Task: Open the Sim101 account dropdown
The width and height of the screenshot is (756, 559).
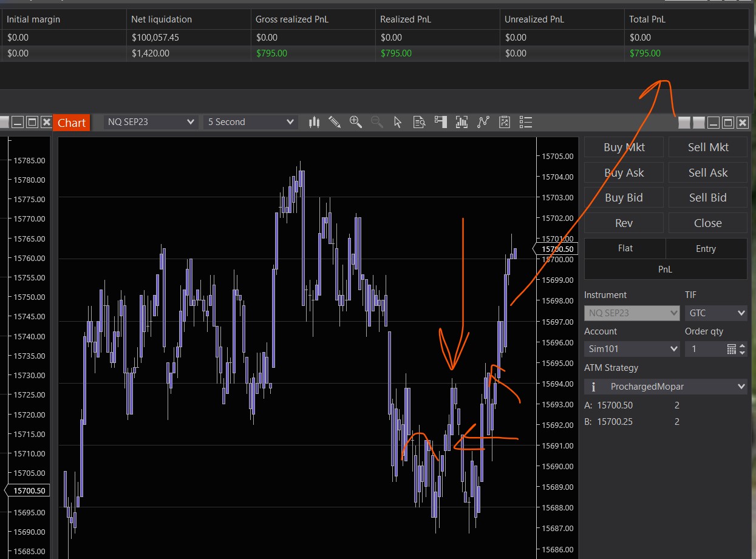Action: pyautogui.click(x=632, y=349)
